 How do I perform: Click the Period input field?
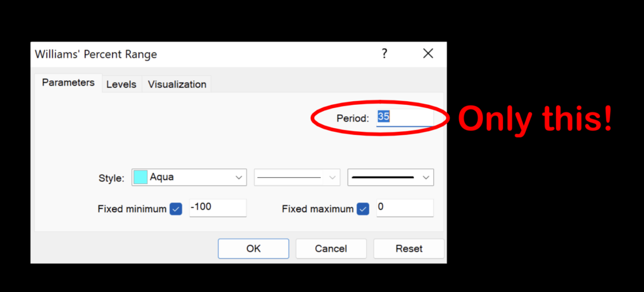(404, 117)
